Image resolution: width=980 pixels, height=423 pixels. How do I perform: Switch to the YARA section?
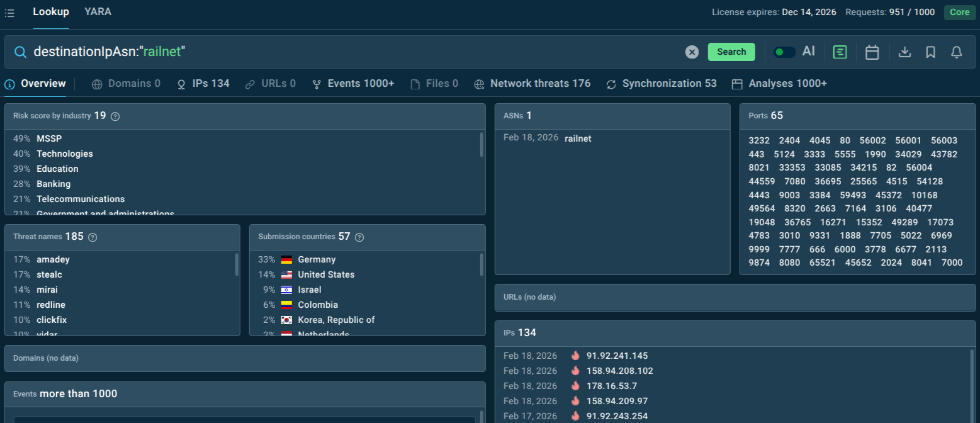(98, 11)
